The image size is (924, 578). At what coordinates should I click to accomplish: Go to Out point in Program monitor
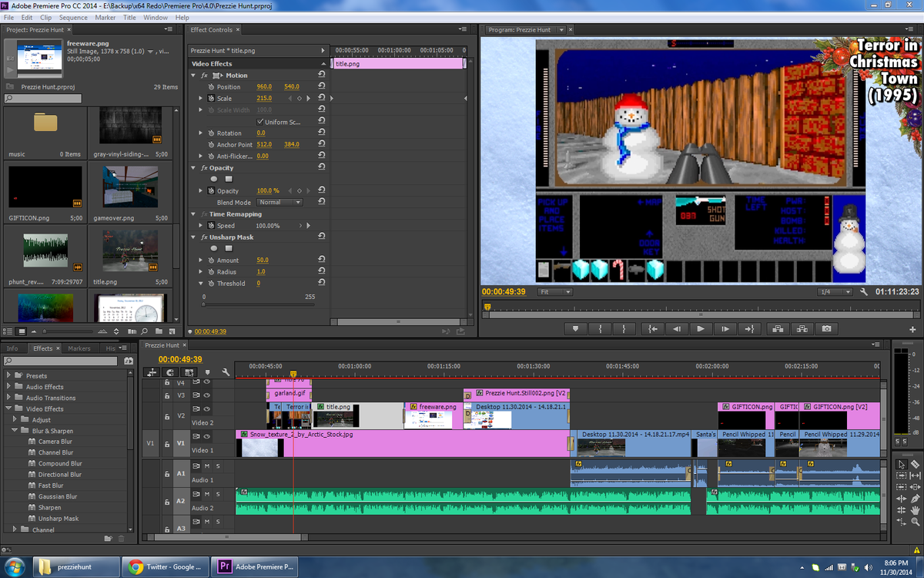coord(749,328)
